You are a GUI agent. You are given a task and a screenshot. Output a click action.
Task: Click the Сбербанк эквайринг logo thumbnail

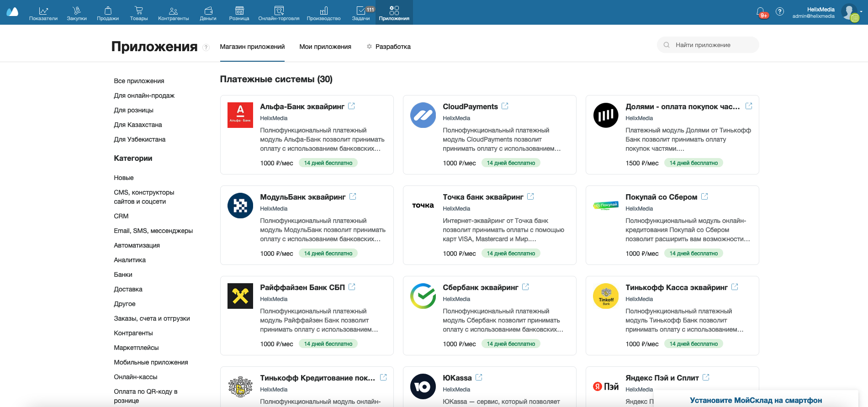(x=423, y=296)
